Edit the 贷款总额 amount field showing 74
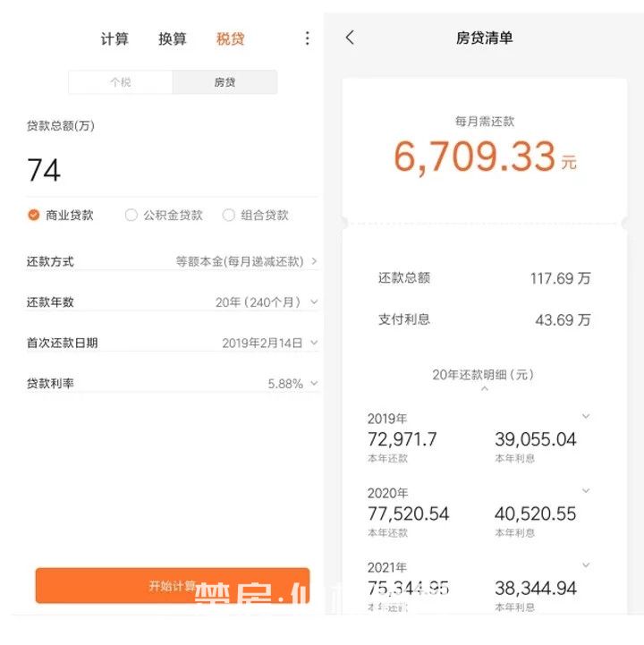 (x=170, y=170)
